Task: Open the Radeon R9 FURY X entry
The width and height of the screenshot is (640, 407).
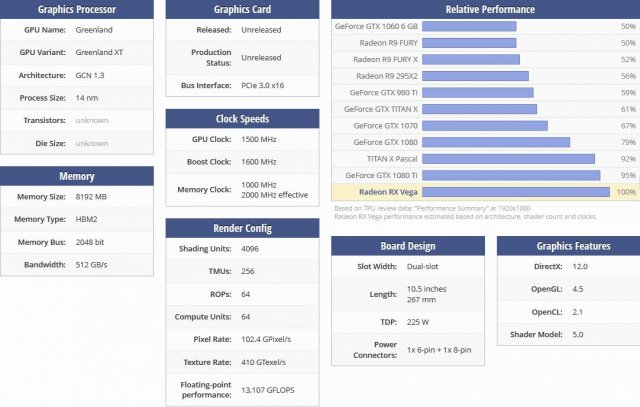Action: pyautogui.click(x=386, y=59)
